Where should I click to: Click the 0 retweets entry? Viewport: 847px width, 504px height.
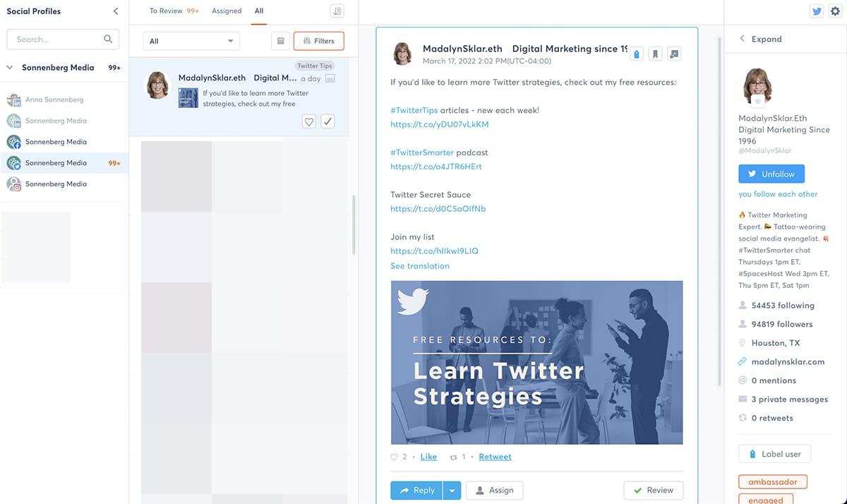coord(772,418)
